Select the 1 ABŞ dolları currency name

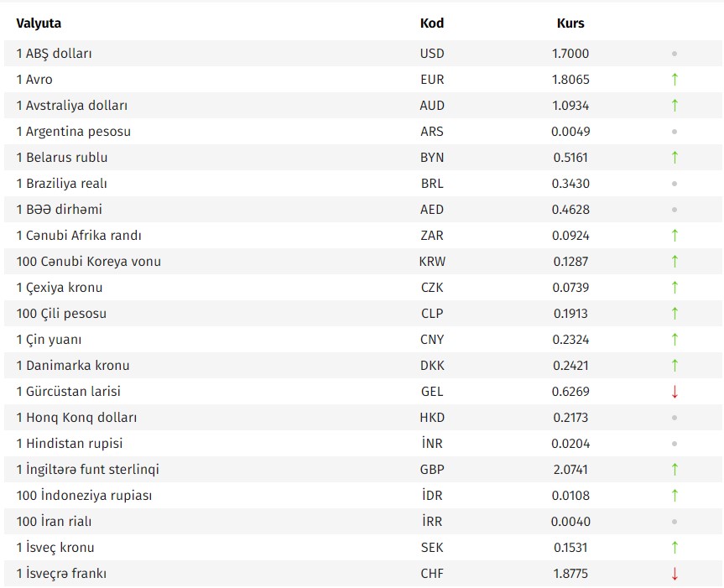coord(54,54)
